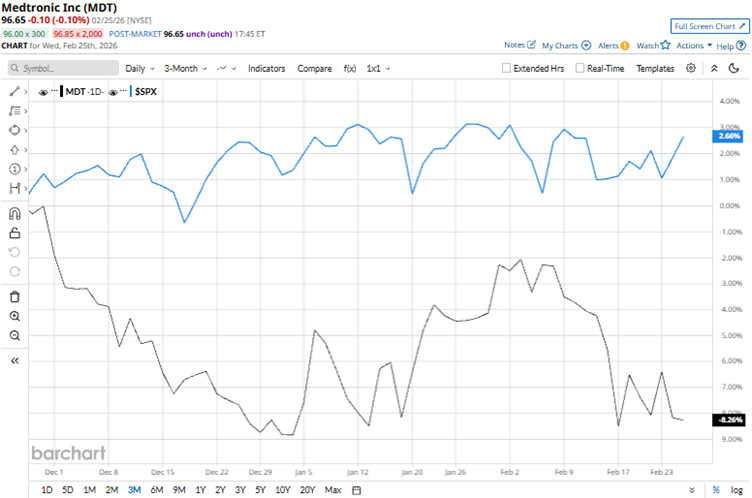This screenshot has width=752, height=498.
Task: Select the 6M time range
Action: tap(157, 490)
